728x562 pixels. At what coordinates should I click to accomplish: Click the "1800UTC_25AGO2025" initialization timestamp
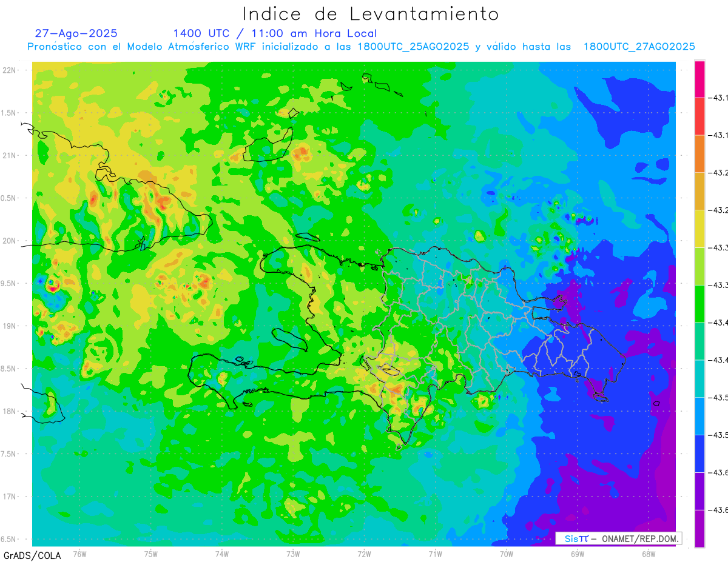tap(413, 47)
